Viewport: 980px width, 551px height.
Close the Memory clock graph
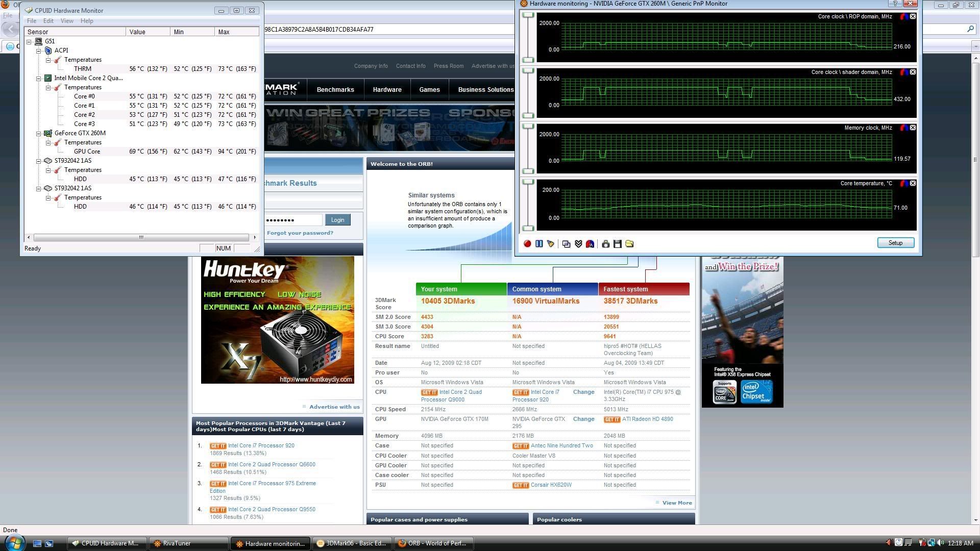pos(913,128)
